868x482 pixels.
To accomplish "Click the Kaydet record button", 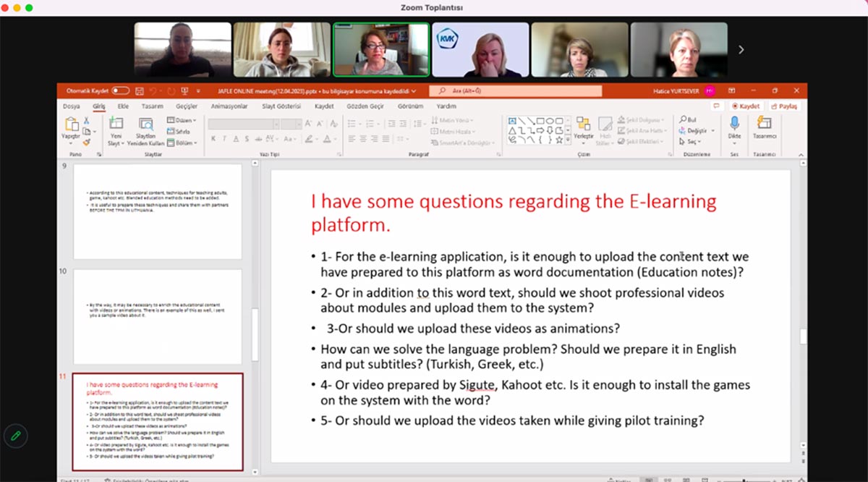I will [745, 106].
